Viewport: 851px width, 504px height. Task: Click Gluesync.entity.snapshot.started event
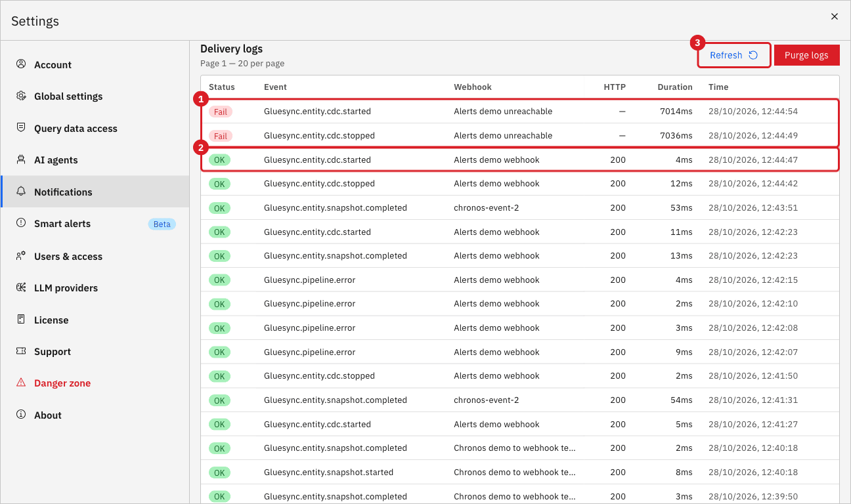(329, 472)
